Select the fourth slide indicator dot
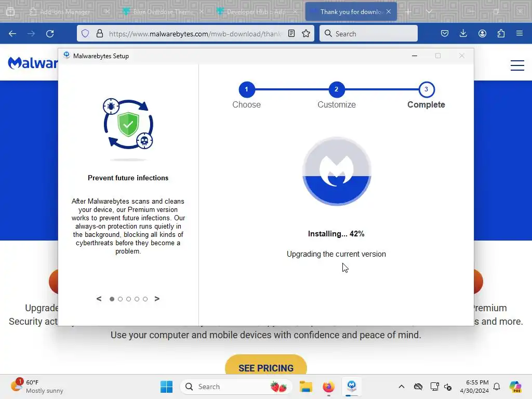The height and width of the screenshot is (399, 532). pyautogui.click(x=137, y=299)
